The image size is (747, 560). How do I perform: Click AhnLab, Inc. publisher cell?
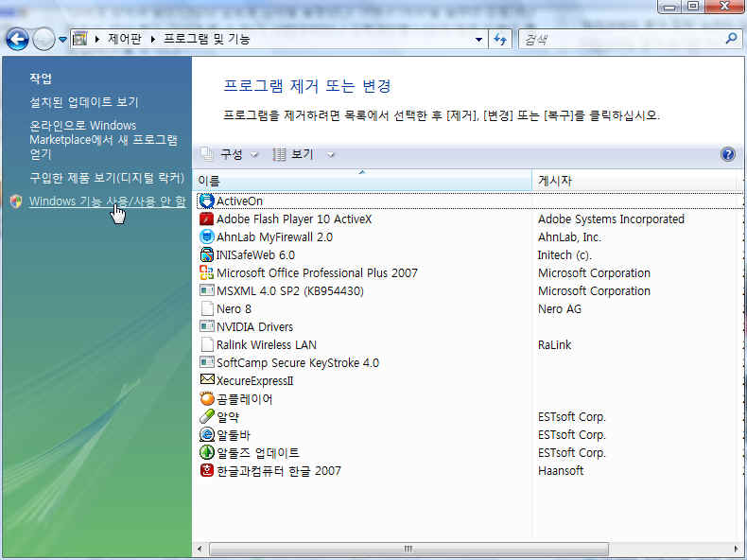coord(569,237)
